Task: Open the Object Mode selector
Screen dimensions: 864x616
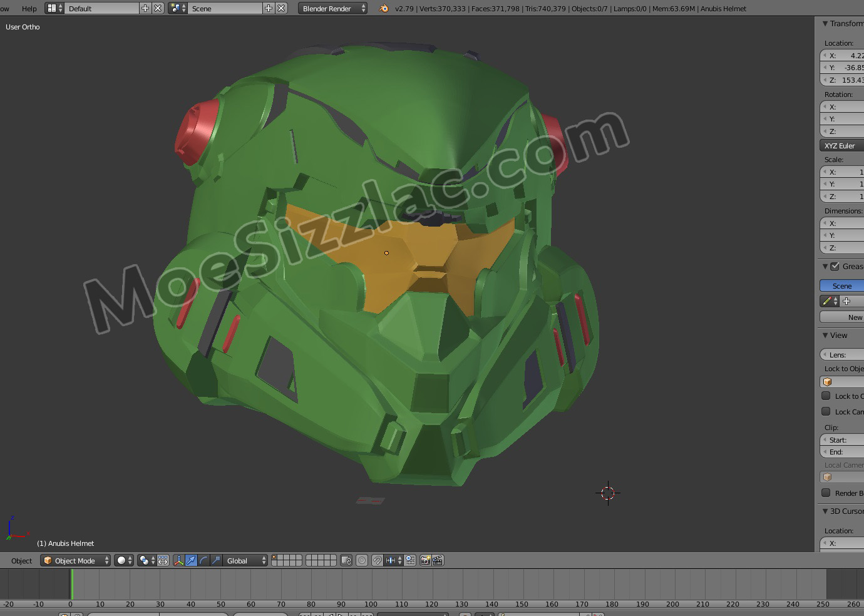Action: coord(76,560)
